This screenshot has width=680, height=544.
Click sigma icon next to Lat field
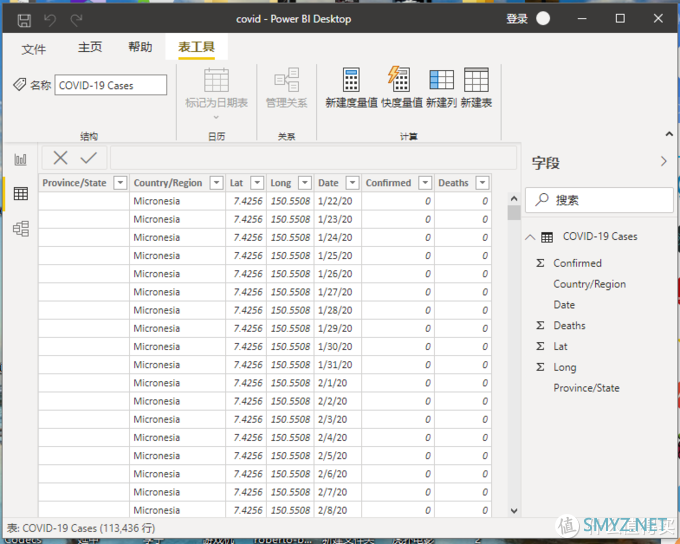[540, 346]
